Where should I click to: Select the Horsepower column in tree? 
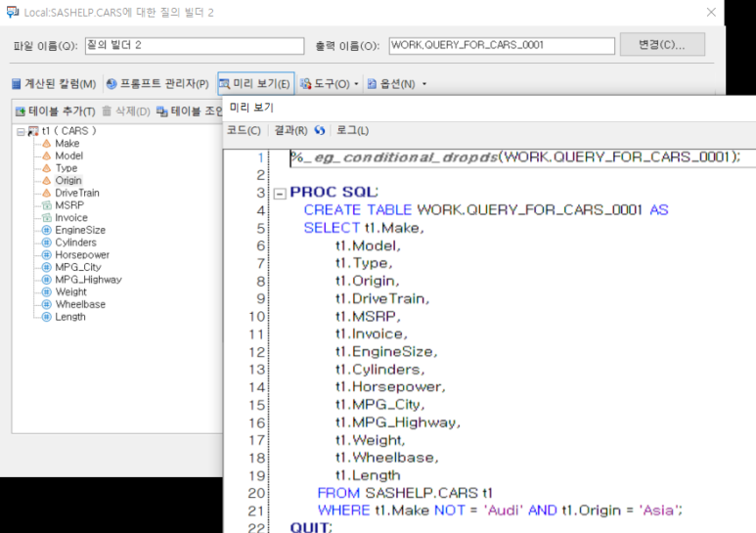click(x=82, y=255)
